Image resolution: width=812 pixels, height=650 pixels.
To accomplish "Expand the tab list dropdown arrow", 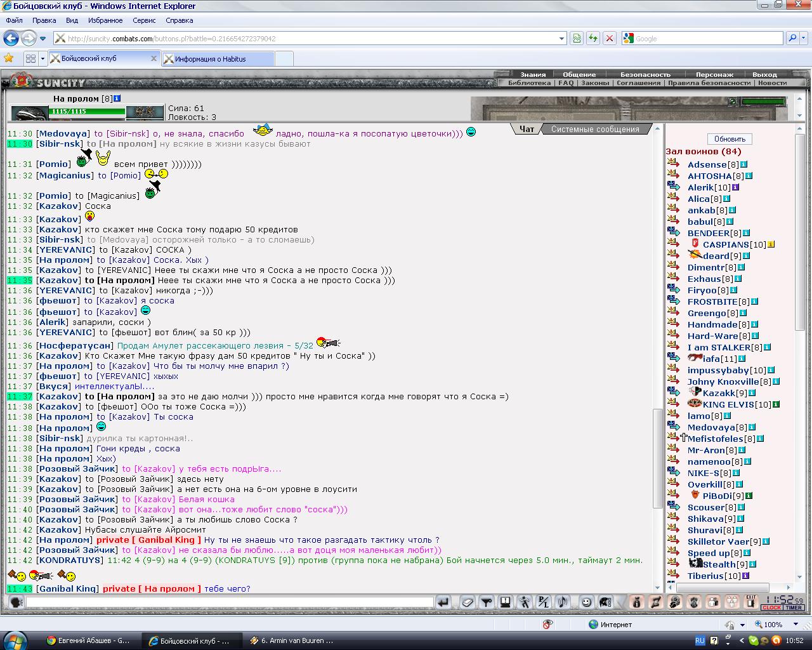I will click(43, 58).
